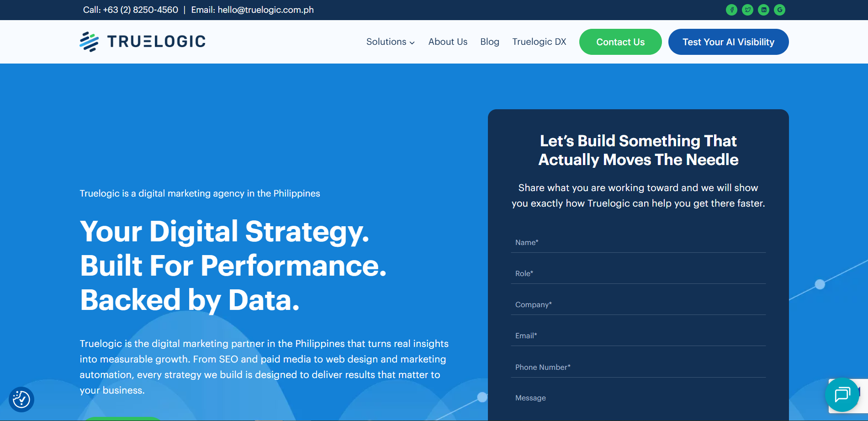
Task: Open the LinkedIn social icon
Action: pos(763,10)
